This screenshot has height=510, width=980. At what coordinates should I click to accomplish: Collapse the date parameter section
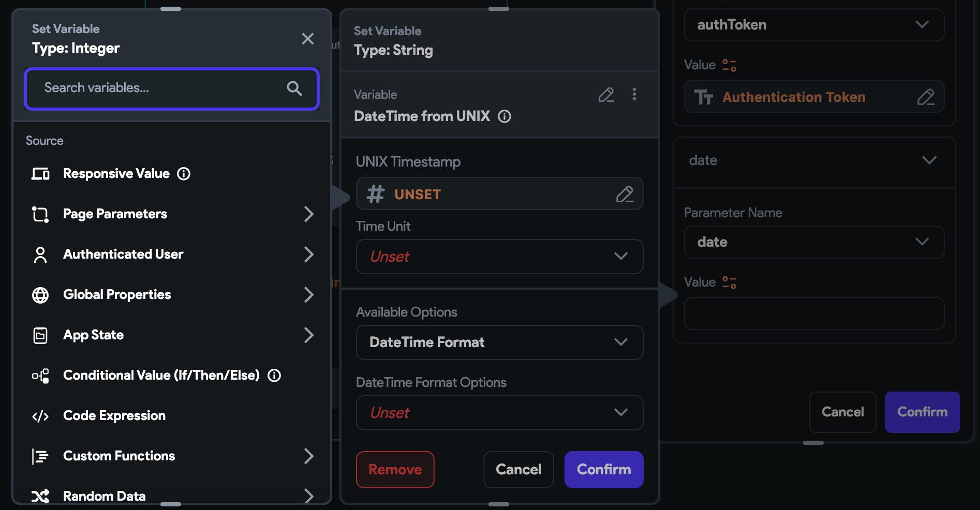tap(929, 160)
